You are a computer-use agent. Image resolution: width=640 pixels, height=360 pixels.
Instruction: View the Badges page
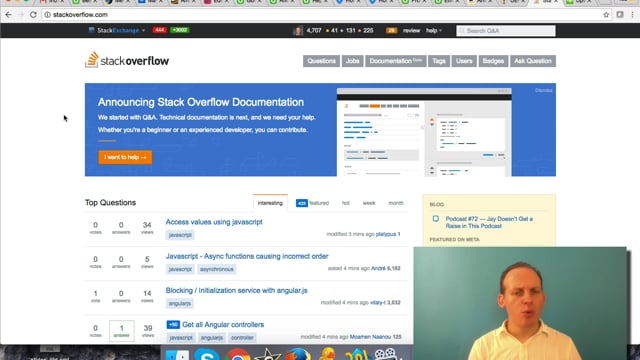[493, 61]
